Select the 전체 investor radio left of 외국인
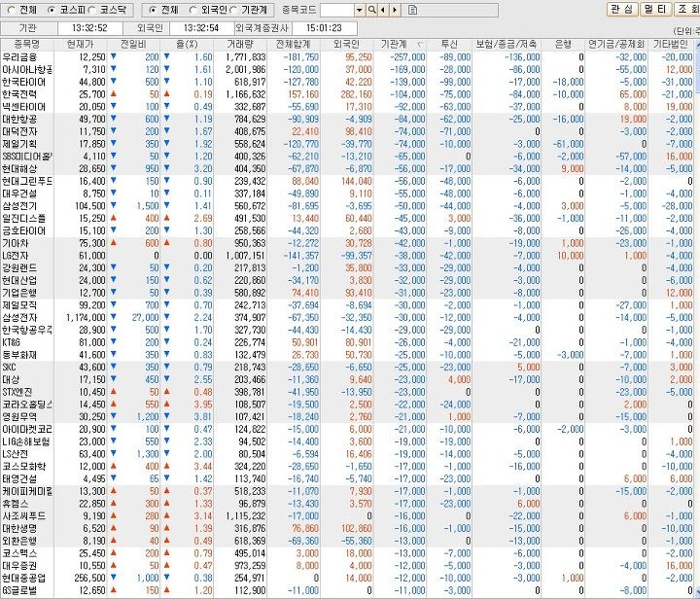700x599 pixels. tap(154, 10)
